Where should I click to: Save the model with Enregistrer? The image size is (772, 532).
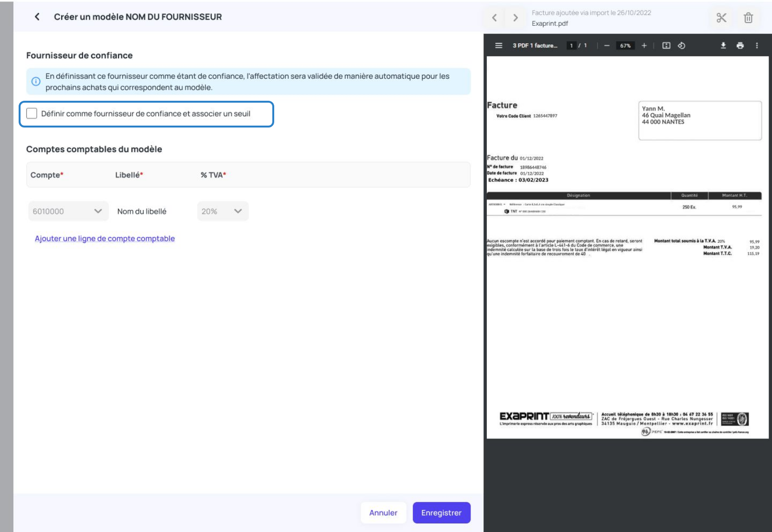(441, 512)
